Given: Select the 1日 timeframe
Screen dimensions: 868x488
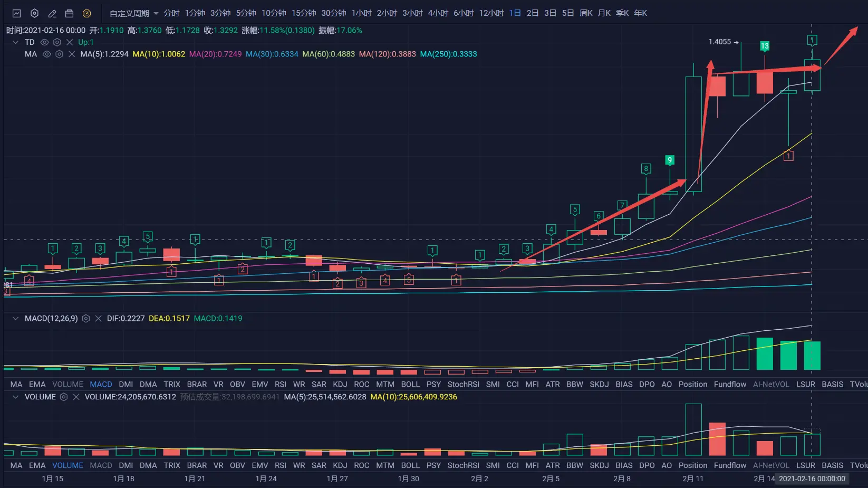Looking at the screenshot, I should tap(515, 13).
